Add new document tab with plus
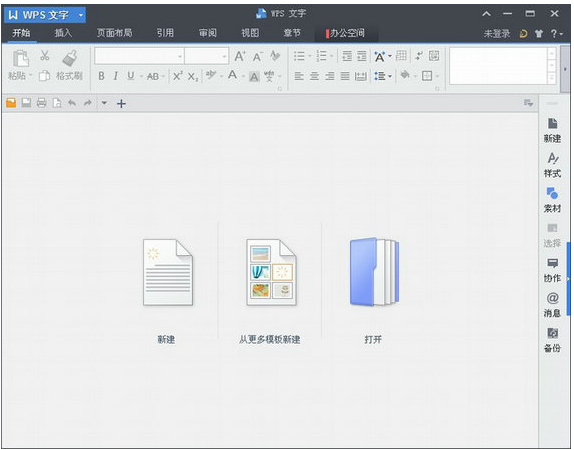 click(x=121, y=104)
